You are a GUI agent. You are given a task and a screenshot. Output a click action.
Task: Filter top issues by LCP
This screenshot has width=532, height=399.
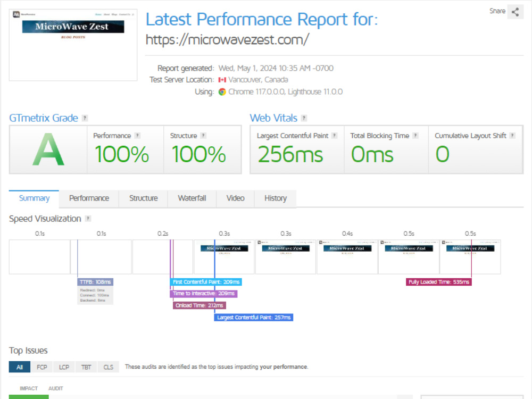click(64, 367)
